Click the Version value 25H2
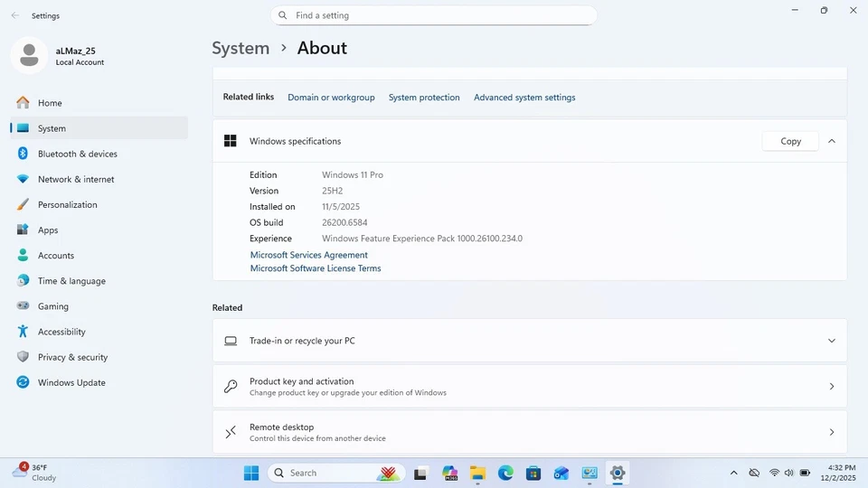Viewport: 868px width, 488px height. click(332, 191)
